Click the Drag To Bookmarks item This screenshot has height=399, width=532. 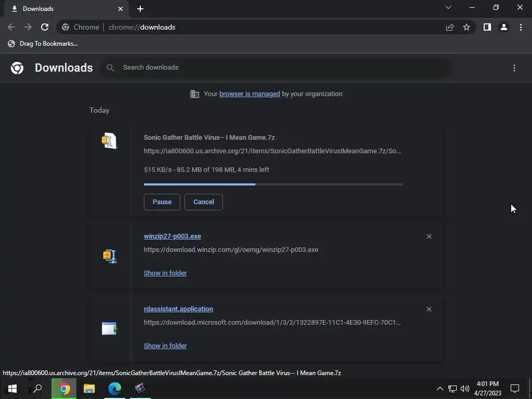(43, 44)
